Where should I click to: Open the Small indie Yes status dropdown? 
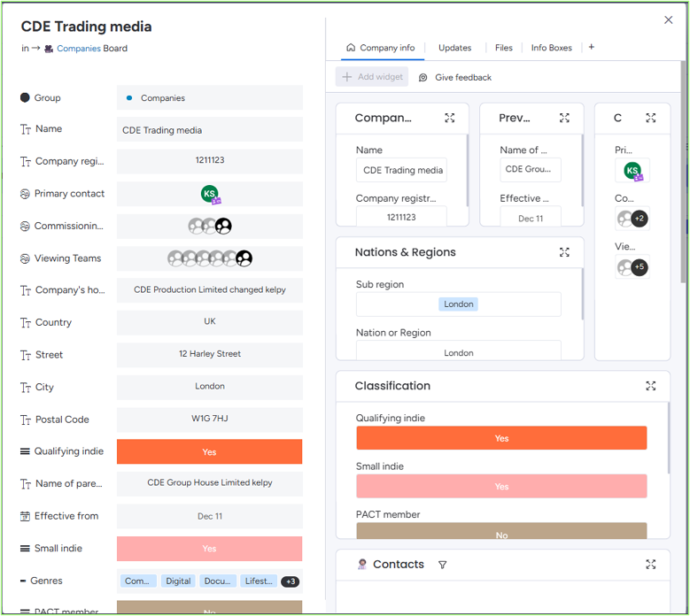pos(209,549)
